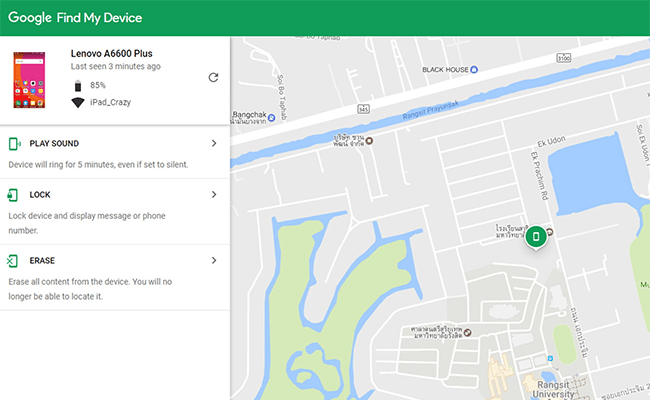Click the Wi-Fi icon next to iPad_Crazy
Screen dimensions: 650x400
(78, 102)
